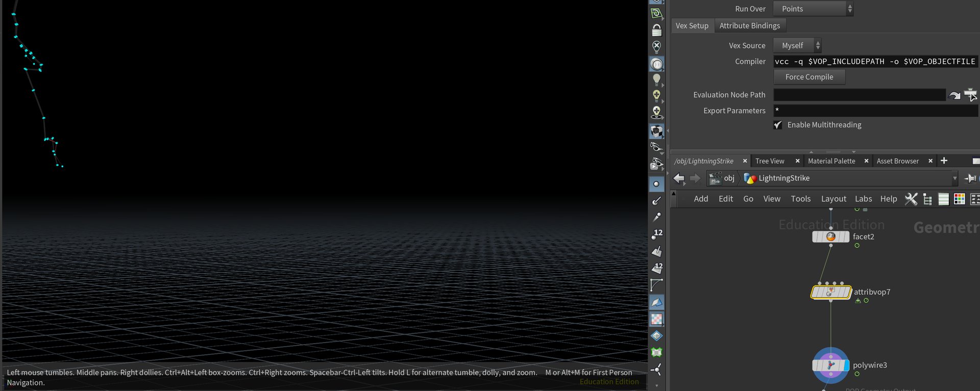Image resolution: width=980 pixels, height=391 pixels.
Task: Open the Run Over dropdown
Action: coord(813,9)
